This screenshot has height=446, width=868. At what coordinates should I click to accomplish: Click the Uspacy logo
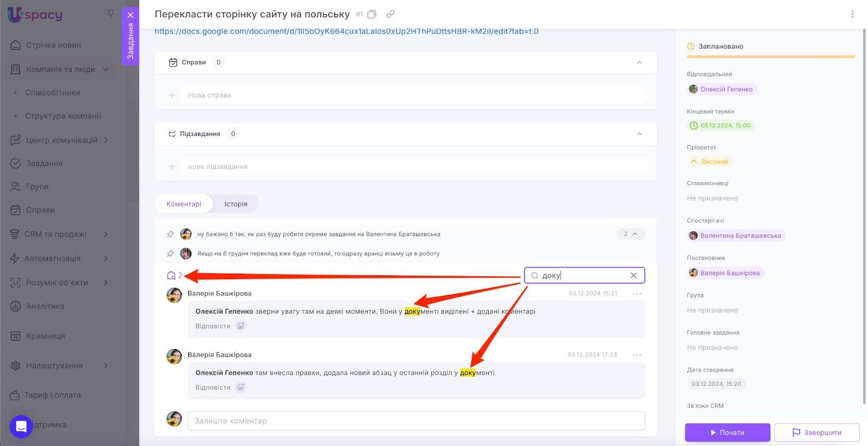[35, 15]
